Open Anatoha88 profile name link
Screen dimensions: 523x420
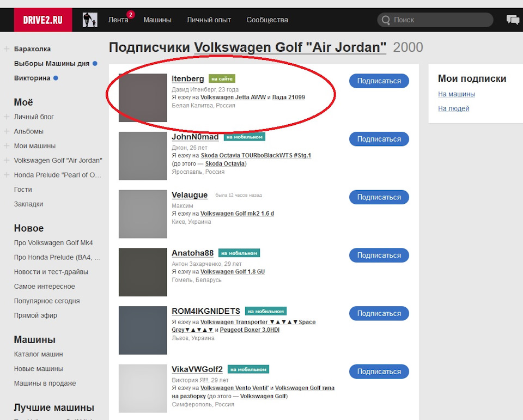tap(192, 253)
